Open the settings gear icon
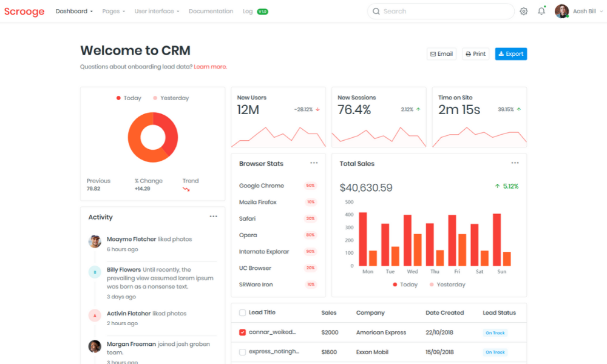 pyautogui.click(x=523, y=12)
